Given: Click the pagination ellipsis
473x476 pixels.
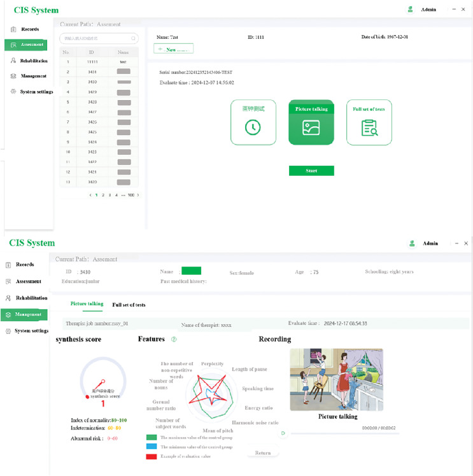Looking at the screenshot, I should pyautogui.click(x=123, y=195).
